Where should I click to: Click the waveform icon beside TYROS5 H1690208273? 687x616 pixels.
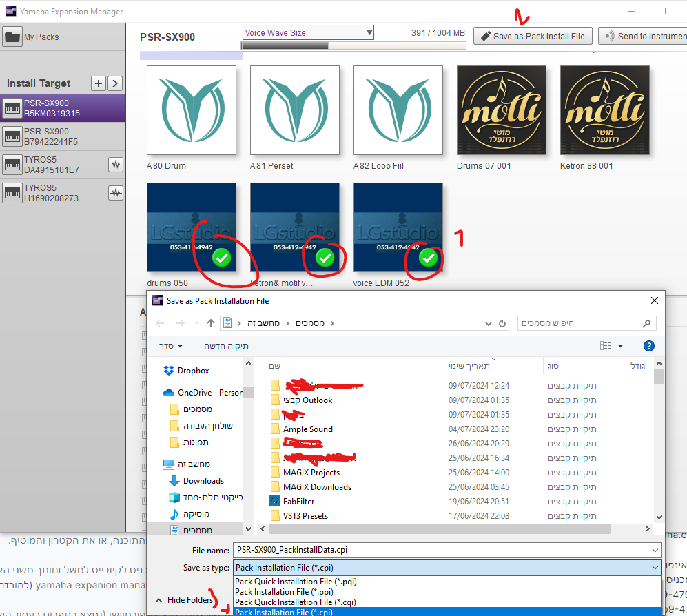coord(116,193)
